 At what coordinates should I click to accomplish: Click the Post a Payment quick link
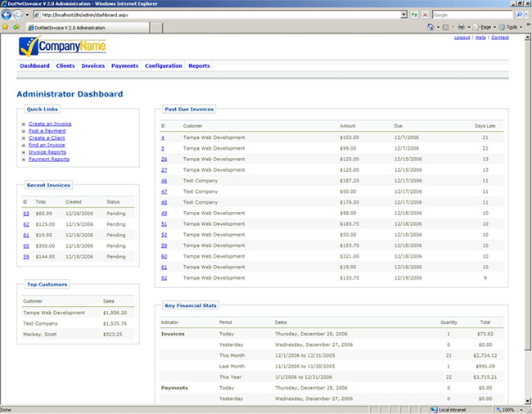click(47, 131)
